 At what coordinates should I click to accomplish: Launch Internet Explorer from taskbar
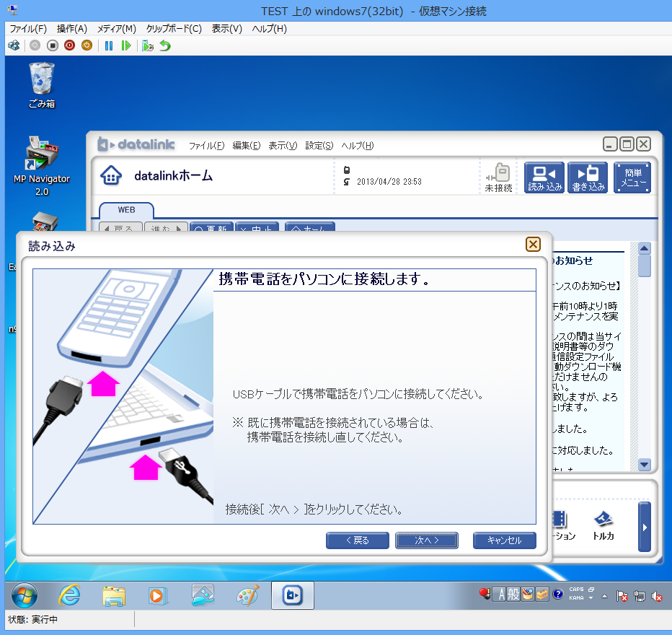69,595
